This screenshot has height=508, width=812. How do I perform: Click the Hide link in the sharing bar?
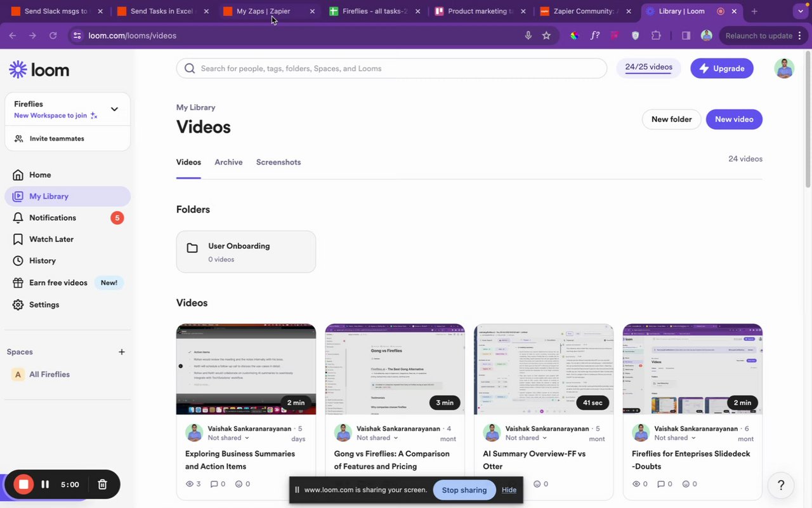click(x=509, y=490)
